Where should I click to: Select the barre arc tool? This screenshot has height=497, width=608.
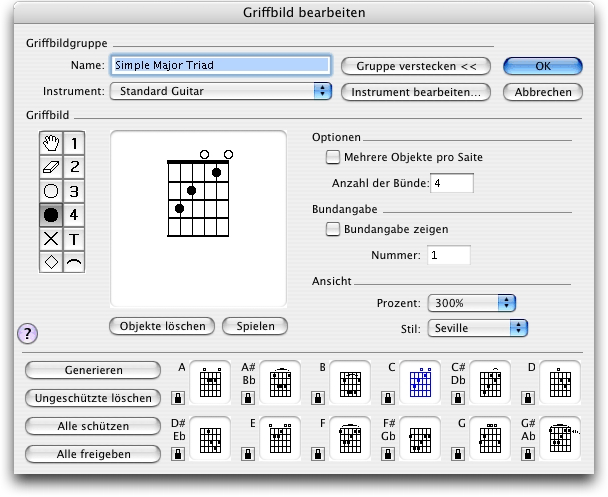coord(74,262)
